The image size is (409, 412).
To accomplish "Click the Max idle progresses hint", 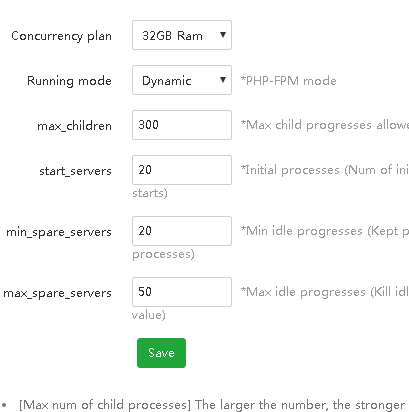I will click(325, 292).
